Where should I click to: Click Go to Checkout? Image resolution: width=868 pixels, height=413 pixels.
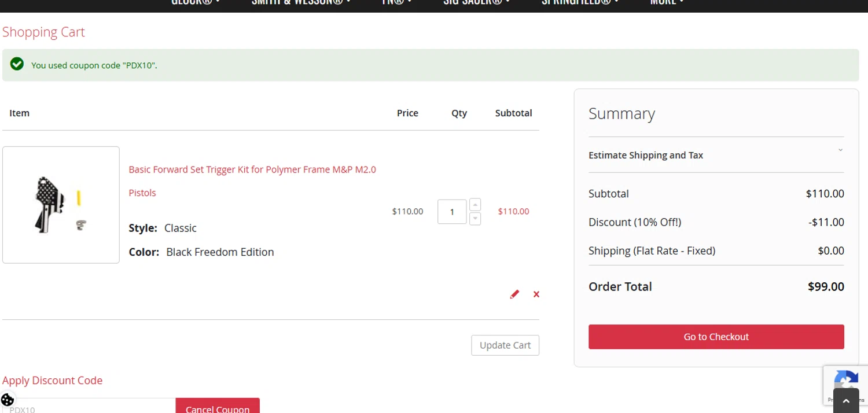(x=716, y=337)
